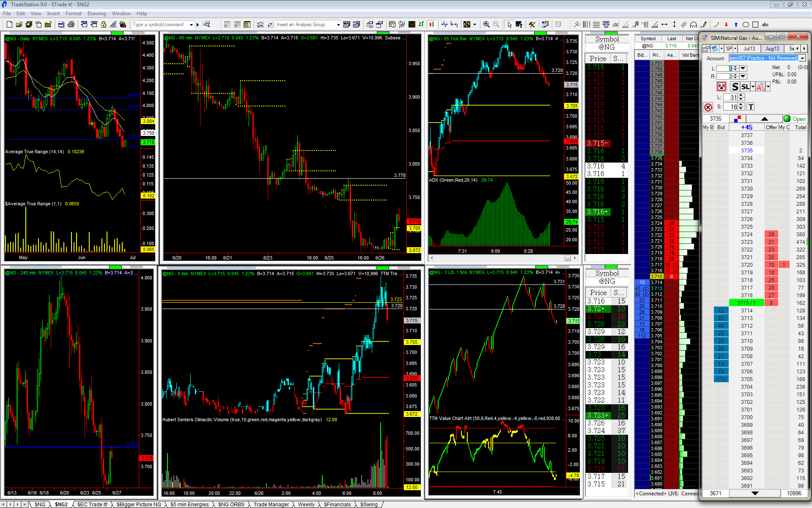The width and height of the screenshot is (812, 508).
Task: Open the L quantity dropdown arrow in Matrix
Action: point(743,68)
